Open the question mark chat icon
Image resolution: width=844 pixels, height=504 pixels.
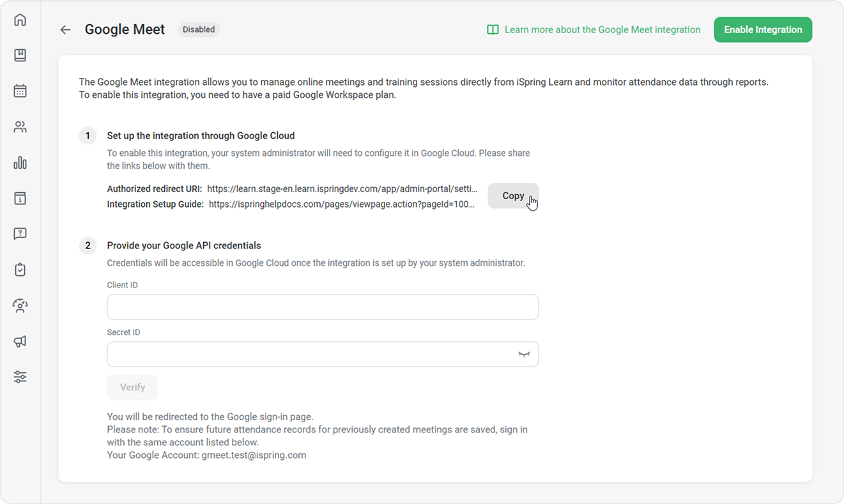pos(20,234)
